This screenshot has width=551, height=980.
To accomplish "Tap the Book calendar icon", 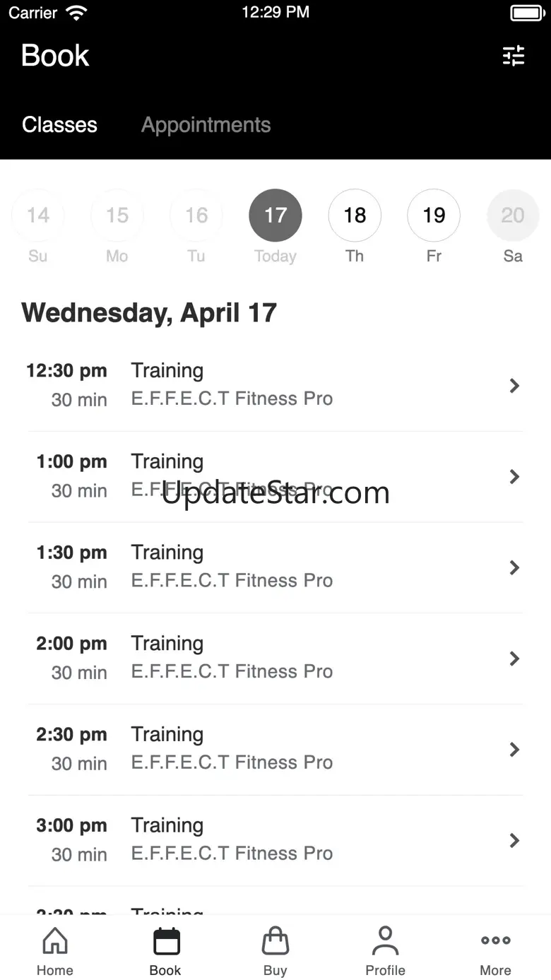I will (x=165, y=942).
